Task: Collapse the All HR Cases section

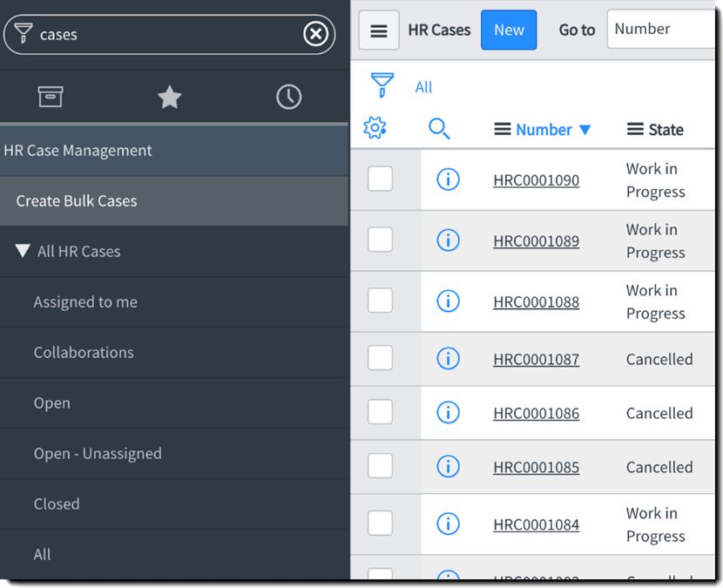Action: pyautogui.click(x=24, y=252)
